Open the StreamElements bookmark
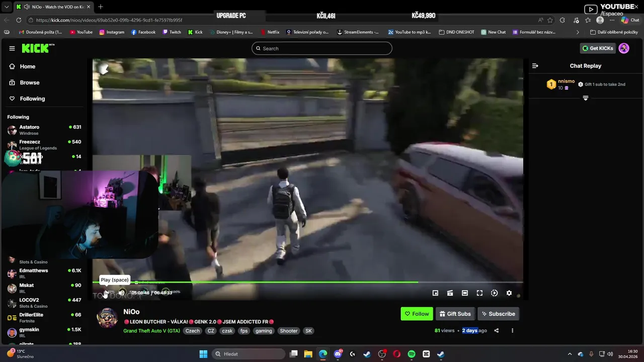This screenshot has height=362, width=644. [x=358, y=32]
